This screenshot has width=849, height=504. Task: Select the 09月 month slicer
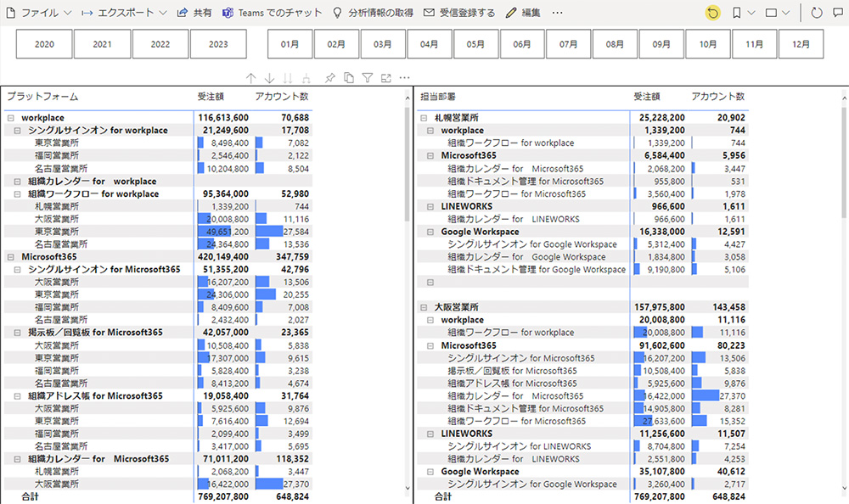click(x=661, y=44)
